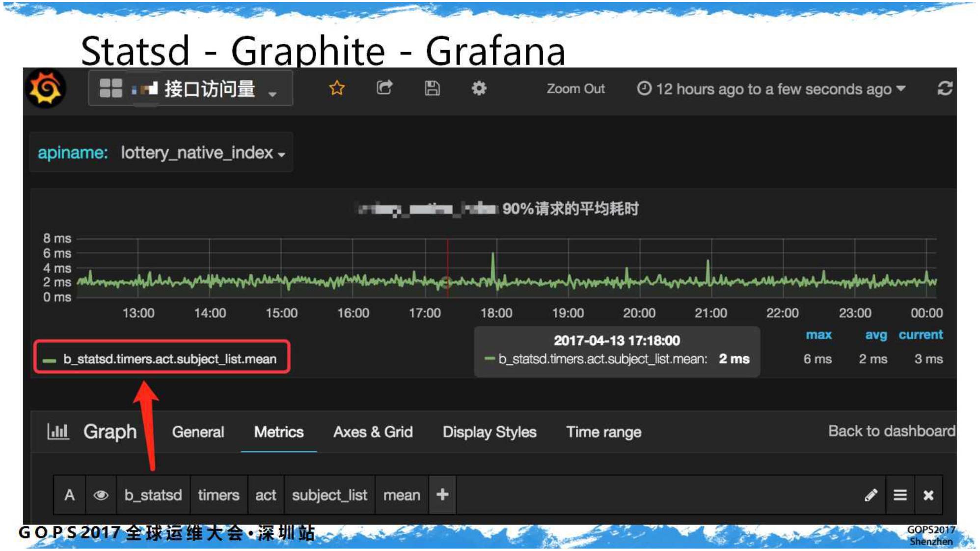The image size is (980, 551).
Task: Toggle query A visibility eye icon
Action: point(101,495)
